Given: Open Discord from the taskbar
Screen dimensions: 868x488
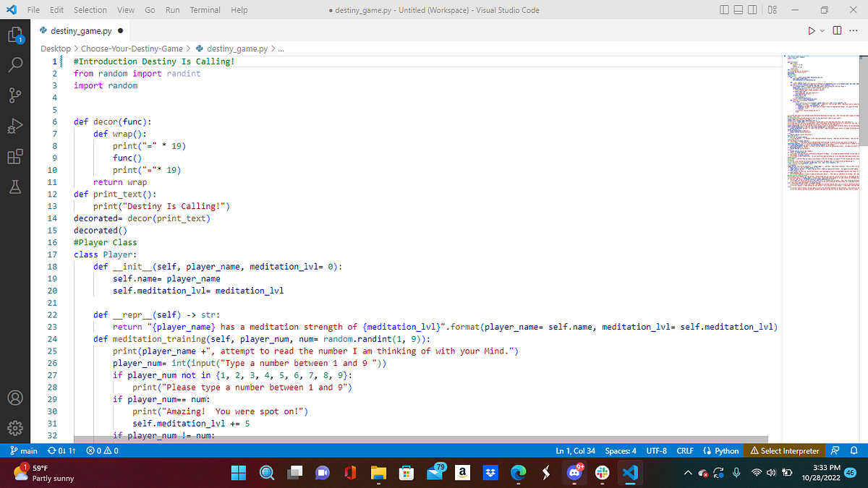Looking at the screenshot, I should (x=575, y=473).
